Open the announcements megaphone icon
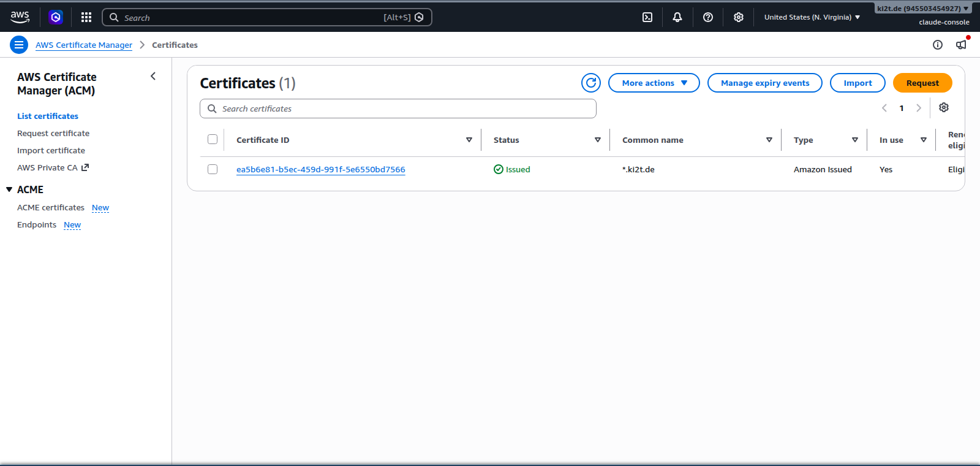The height and width of the screenshot is (466, 980). [962, 44]
